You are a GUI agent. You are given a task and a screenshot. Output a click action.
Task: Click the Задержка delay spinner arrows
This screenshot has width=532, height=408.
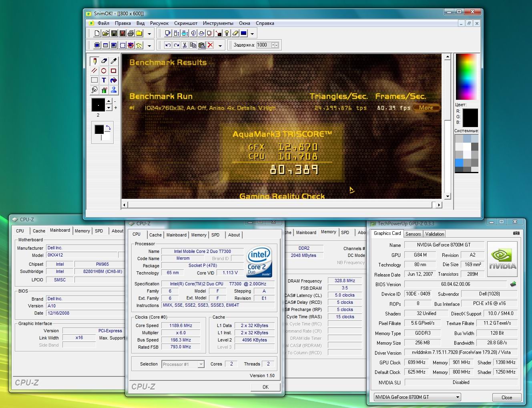tap(275, 45)
